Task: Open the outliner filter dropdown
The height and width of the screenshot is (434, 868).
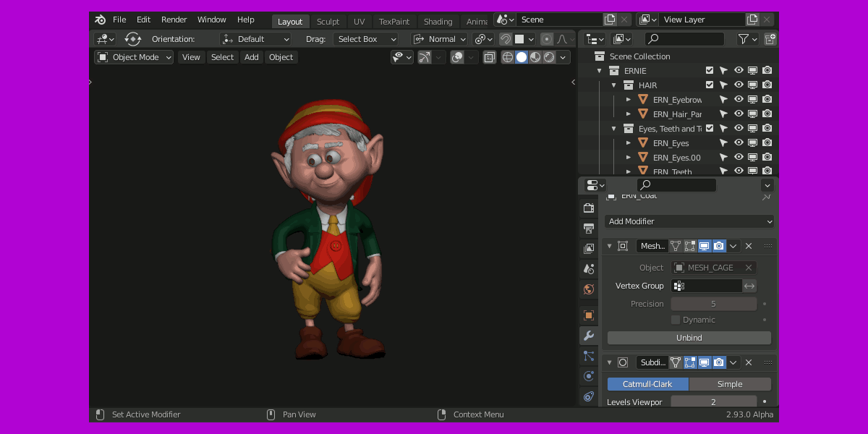Action: [x=748, y=39]
